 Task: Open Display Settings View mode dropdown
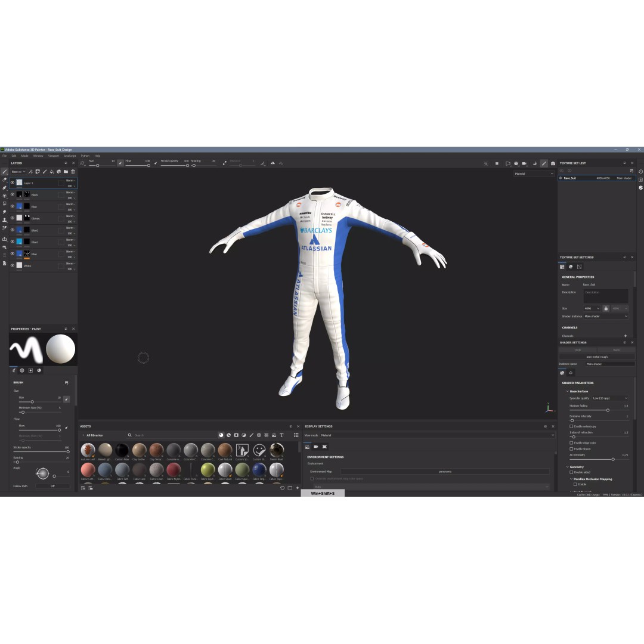(x=437, y=435)
